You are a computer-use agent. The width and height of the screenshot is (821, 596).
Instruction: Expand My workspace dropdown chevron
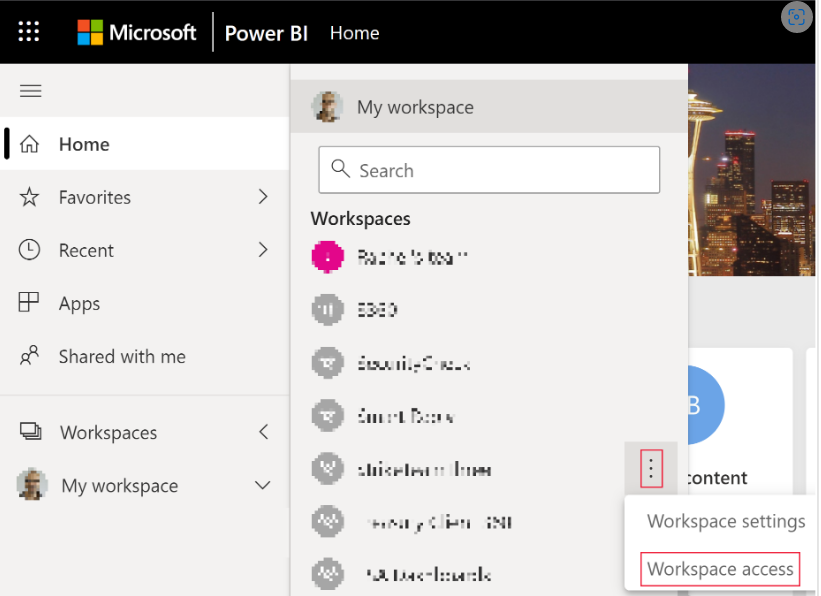263,485
